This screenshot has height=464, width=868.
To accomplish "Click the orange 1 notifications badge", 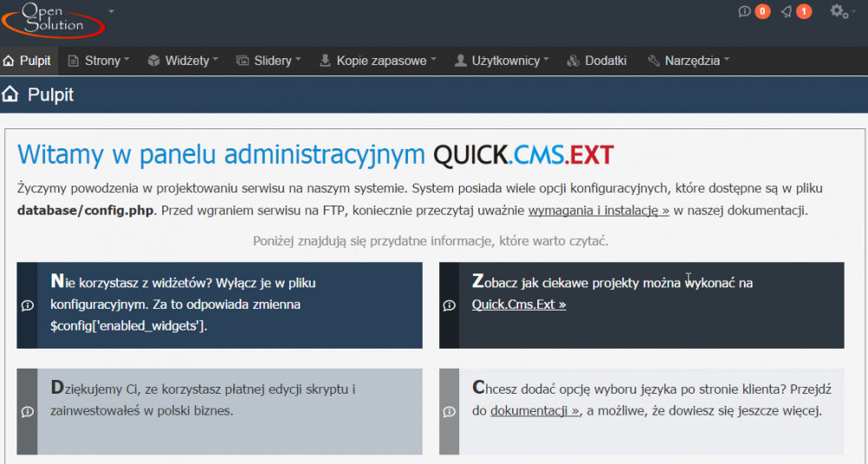I will (x=804, y=11).
